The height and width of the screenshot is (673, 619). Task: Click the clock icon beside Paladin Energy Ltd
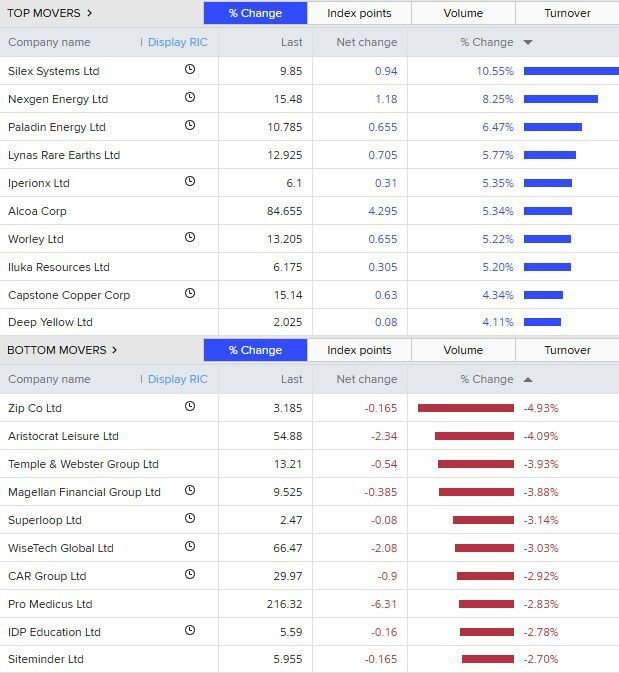(x=190, y=126)
